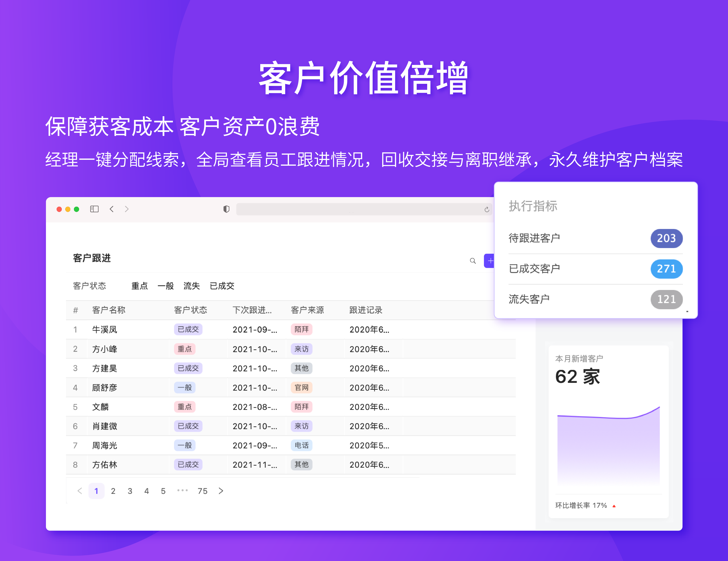The image size is (728, 561).
Task: Open customer 方佑林
Action: 105,465
